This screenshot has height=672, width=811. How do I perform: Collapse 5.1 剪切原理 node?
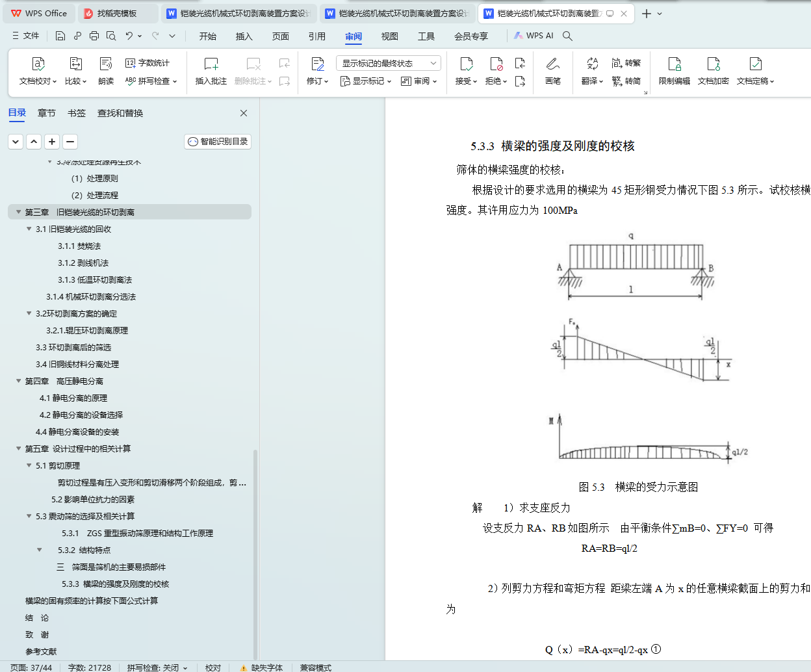[29, 465]
